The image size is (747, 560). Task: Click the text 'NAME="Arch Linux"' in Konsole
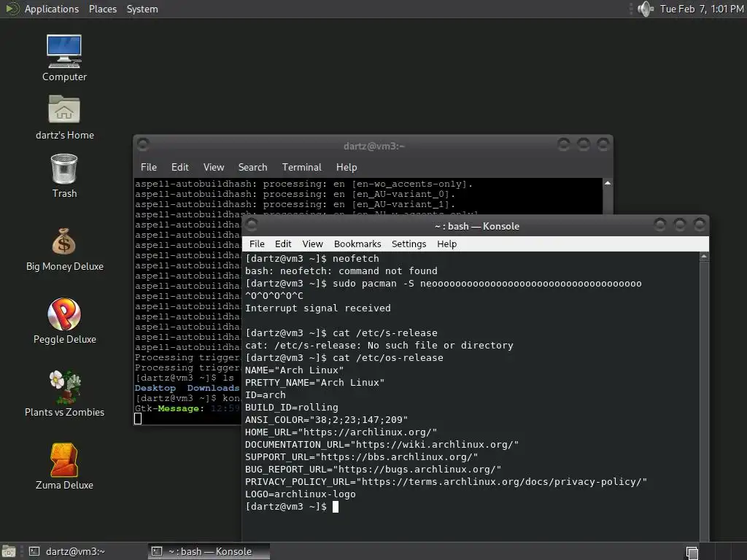click(295, 370)
